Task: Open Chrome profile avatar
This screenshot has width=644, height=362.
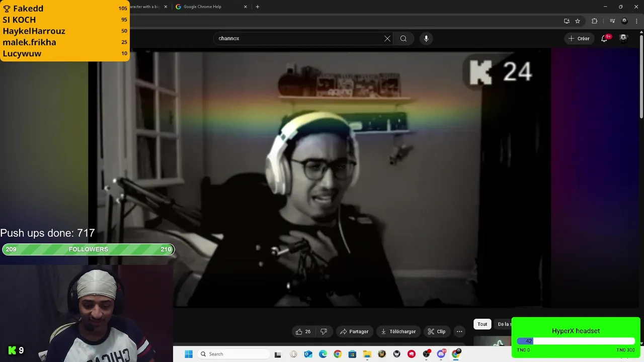Action: 624,21
